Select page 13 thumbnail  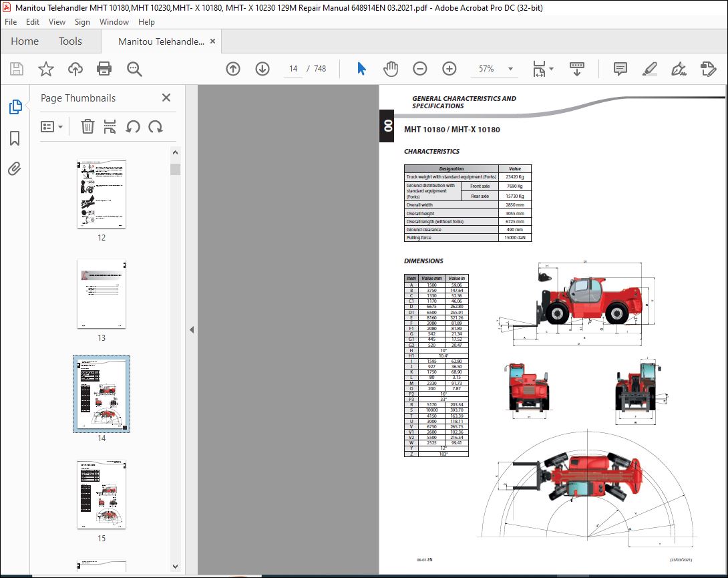pos(102,293)
